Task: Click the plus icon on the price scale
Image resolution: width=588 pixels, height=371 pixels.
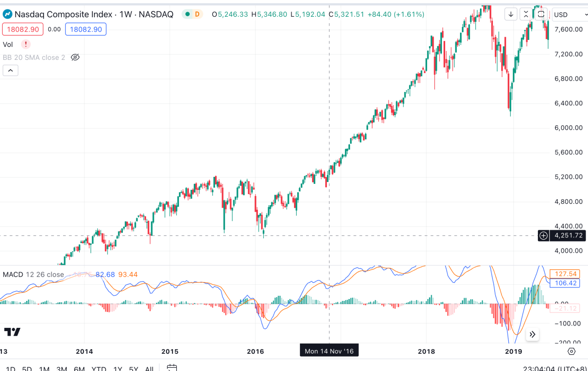Action: [x=543, y=235]
